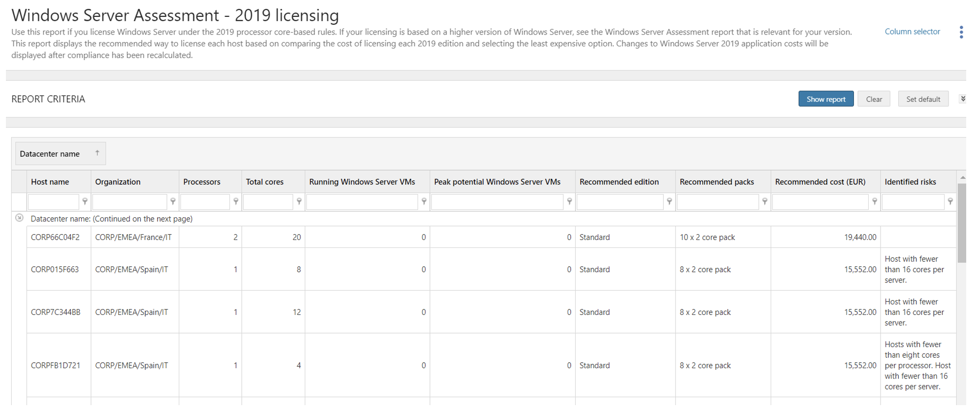The height and width of the screenshot is (414, 980).
Task: Focus the Host name filter field
Action: coord(54,202)
